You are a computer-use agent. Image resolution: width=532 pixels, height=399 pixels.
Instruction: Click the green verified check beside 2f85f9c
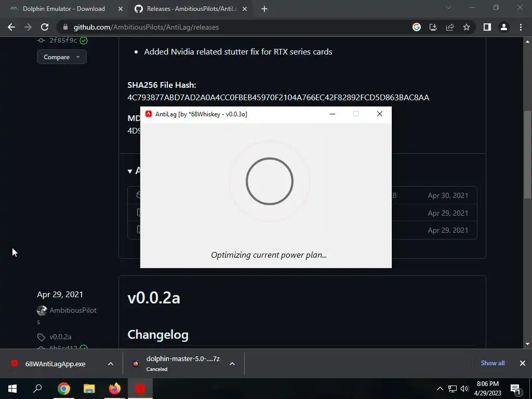[84, 41]
